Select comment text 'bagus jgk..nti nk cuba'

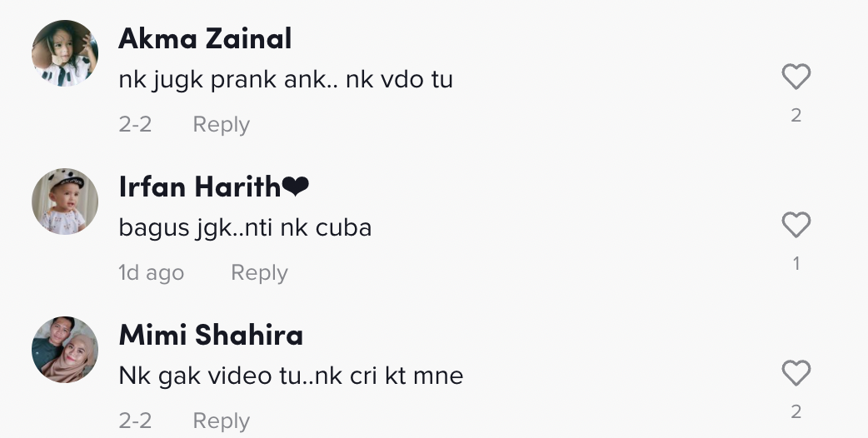[x=245, y=228]
